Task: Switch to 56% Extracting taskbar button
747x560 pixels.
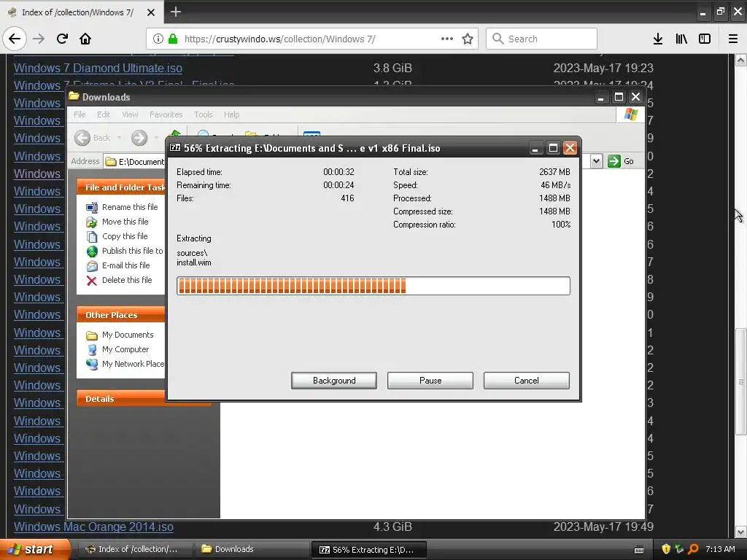Action: (x=368, y=550)
